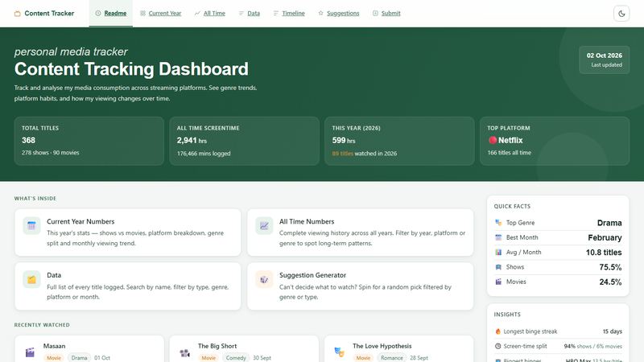Click the trend line icon beside All Time

[197, 13]
